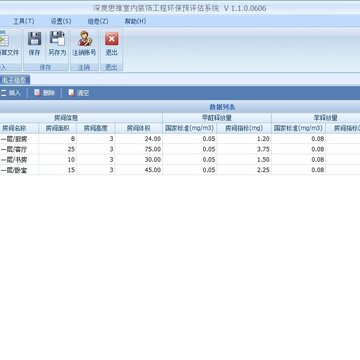Switch to the 电子组卷 tab
Screen dimensions: 360x360
click(14, 80)
